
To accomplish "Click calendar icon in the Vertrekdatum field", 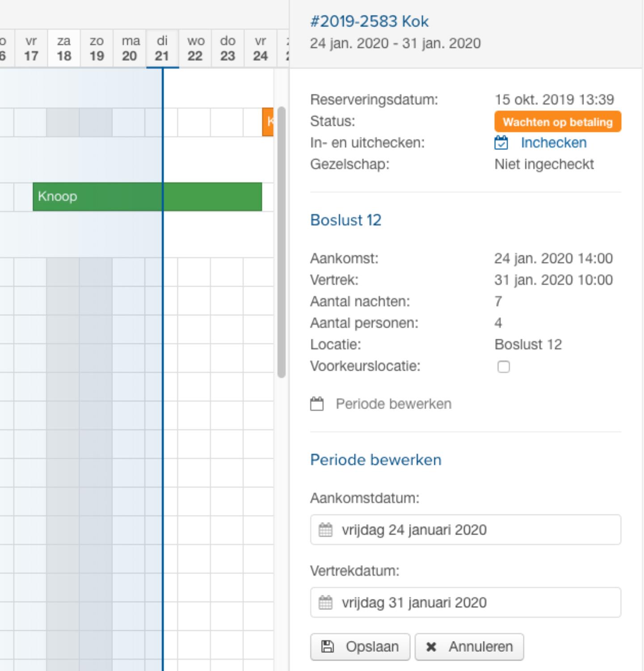I will 325,603.
